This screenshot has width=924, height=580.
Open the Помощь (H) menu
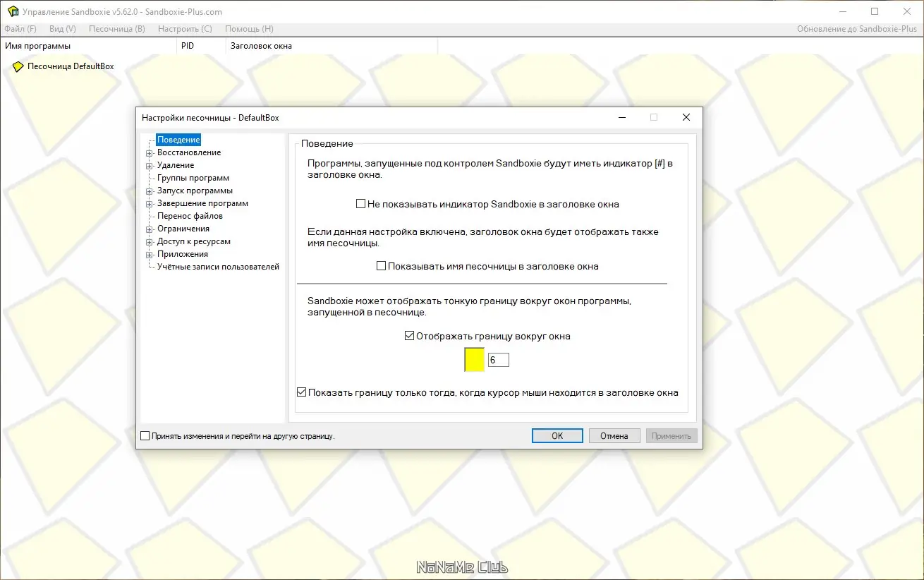249,29
